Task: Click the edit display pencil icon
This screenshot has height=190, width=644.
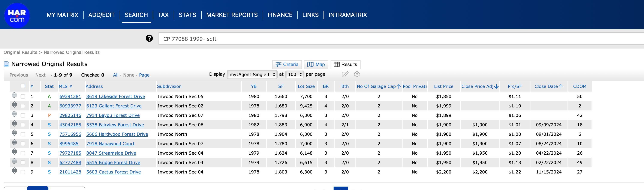Action: [345, 74]
